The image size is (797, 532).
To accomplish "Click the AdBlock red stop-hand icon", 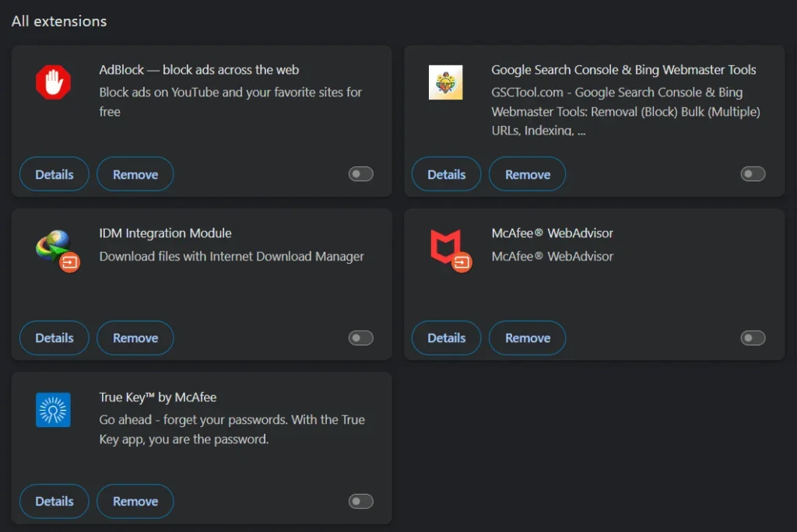I will [53, 82].
